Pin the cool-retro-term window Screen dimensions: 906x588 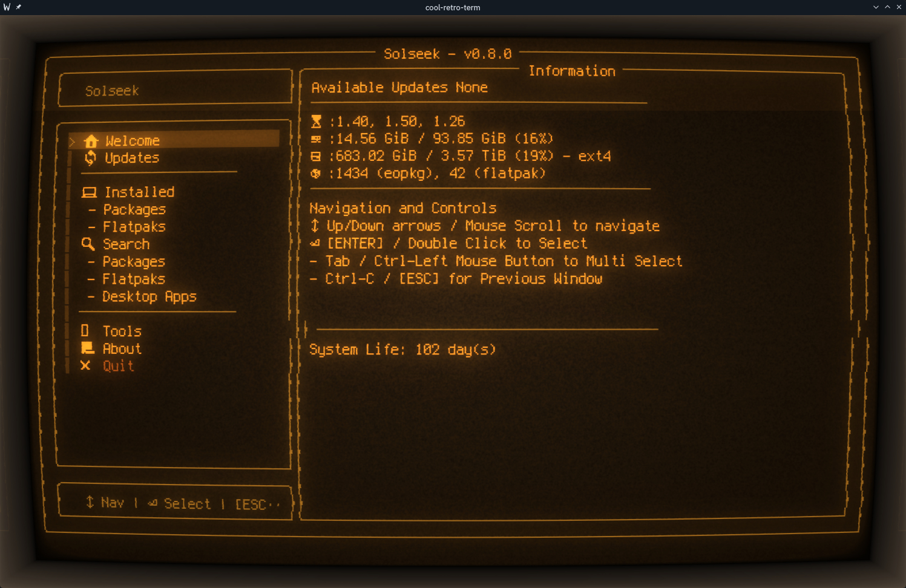[x=19, y=7]
